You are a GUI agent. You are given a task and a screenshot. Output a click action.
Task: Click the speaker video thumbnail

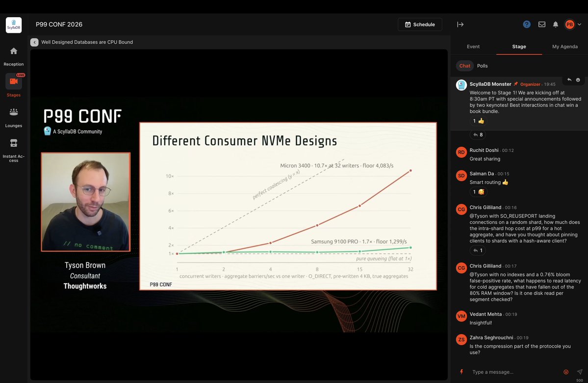point(86,202)
